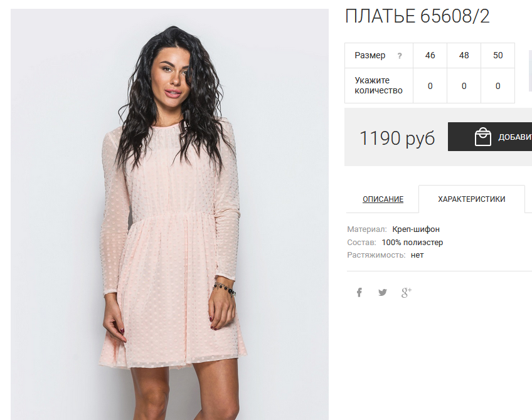Viewport: 532px width, 420px height.
Task: Add dress to cart with Добавить button
Action: [490, 137]
